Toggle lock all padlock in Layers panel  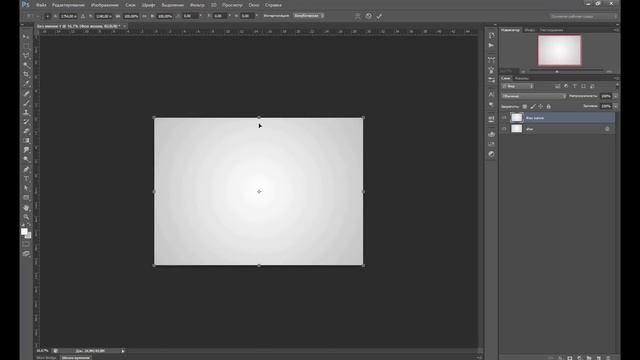(x=549, y=107)
